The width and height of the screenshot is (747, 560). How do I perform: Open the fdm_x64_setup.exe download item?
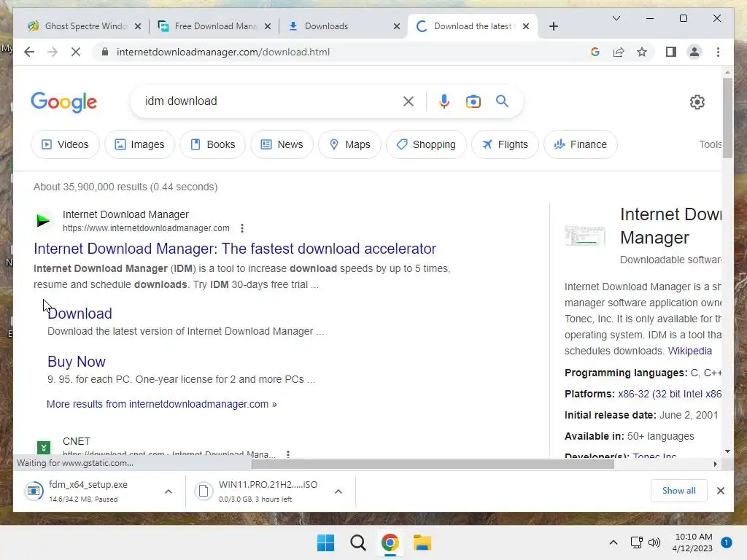coord(88,491)
